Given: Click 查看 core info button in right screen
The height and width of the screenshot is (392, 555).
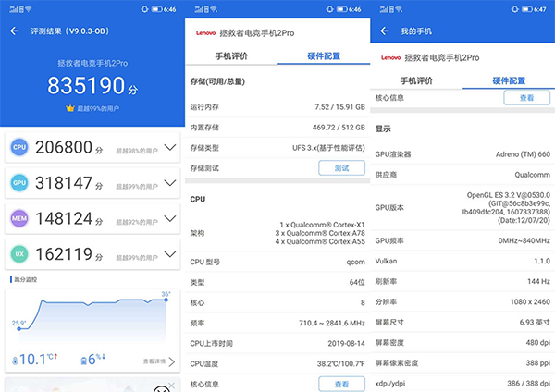Looking at the screenshot, I should [526, 98].
